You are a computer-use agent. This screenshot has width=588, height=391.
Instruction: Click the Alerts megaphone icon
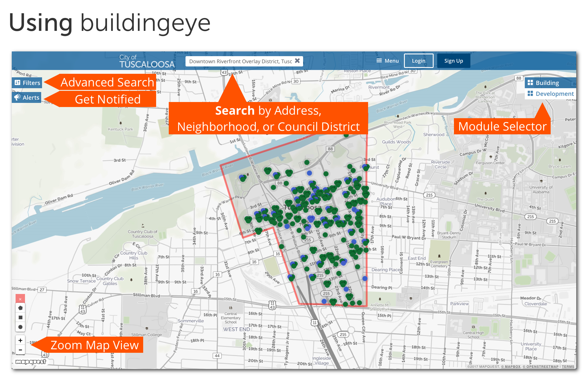[x=17, y=97]
